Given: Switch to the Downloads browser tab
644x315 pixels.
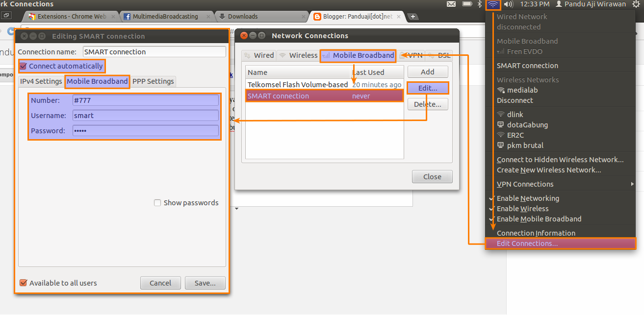Looking at the screenshot, I should pos(260,16).
